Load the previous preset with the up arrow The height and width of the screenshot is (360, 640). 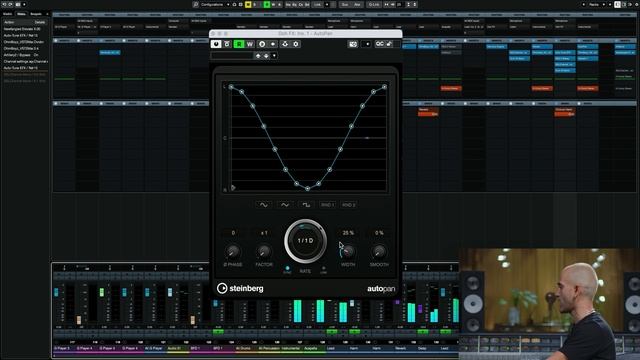click(x=258, y=56)
